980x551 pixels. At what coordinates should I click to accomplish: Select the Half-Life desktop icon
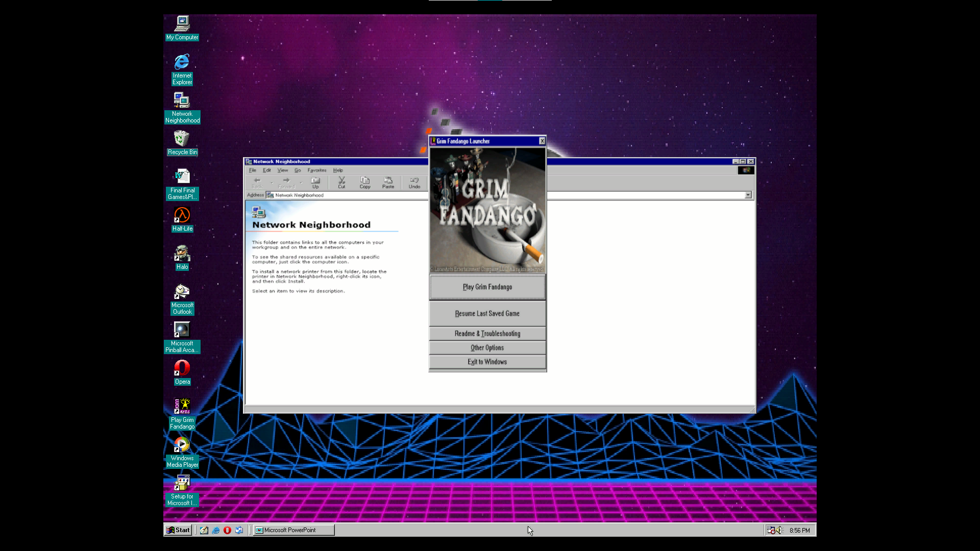[x=182, y=216]
